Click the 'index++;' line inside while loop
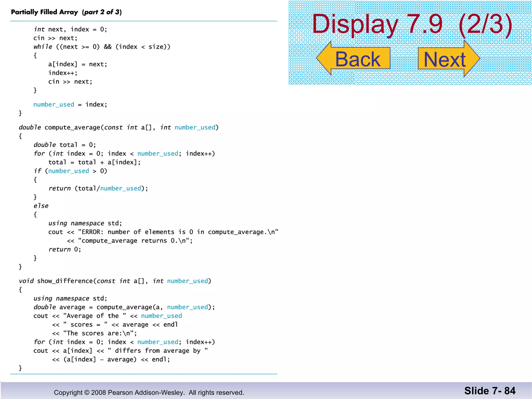Image resolution: width=532 pixels, height=399 pixels. (63, 73)
